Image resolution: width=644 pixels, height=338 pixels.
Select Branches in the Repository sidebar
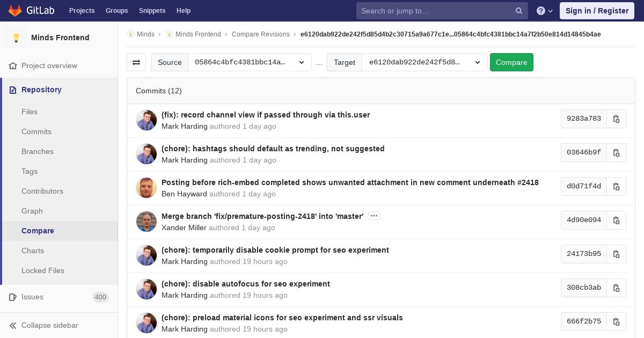pos(38,151)
